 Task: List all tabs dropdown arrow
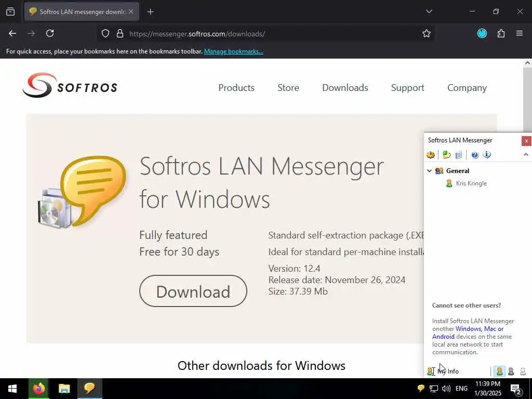click(429, 11)
